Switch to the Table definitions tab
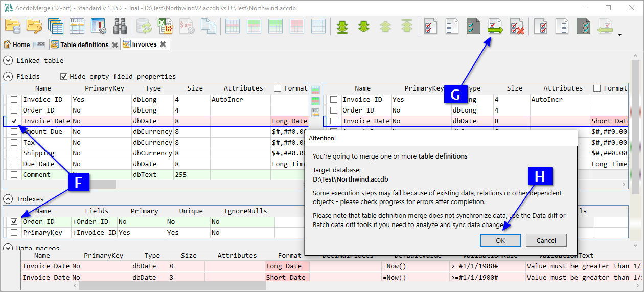 (84, 44)
